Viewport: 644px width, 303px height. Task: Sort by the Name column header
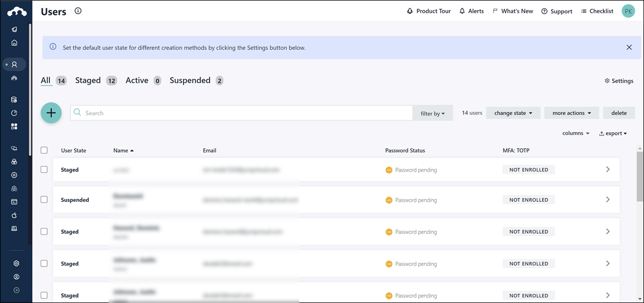pyautogui.click(x=123, y=150)
